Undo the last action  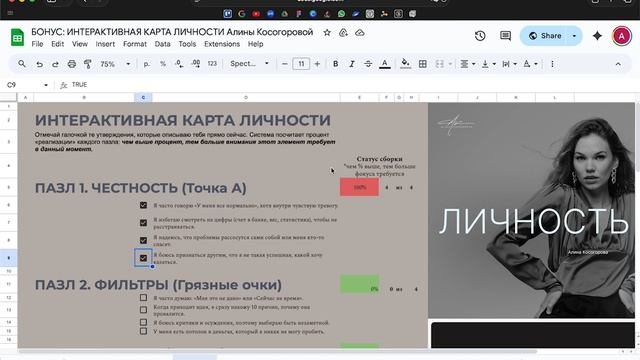coord(39,64)
